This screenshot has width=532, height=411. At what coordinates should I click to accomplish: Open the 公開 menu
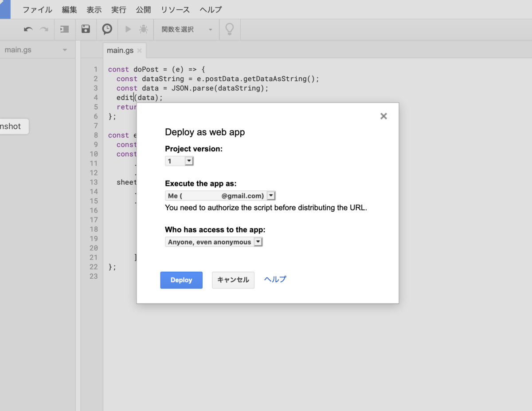(x=143, y=9)
